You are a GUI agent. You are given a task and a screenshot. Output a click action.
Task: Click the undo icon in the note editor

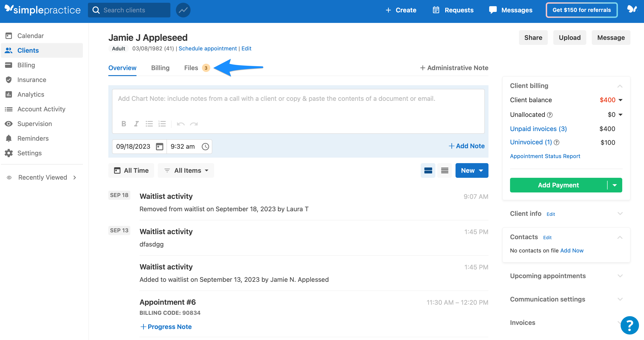point(181,123)
